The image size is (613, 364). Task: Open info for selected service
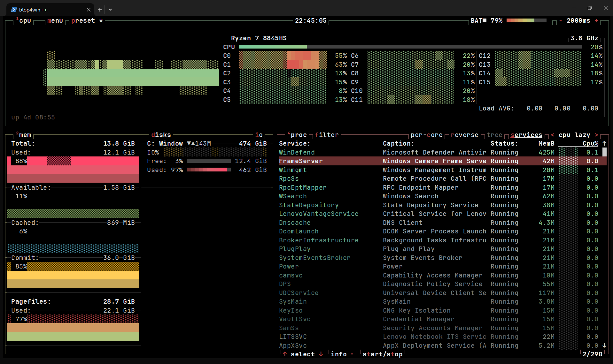click(x=339, y=354)
